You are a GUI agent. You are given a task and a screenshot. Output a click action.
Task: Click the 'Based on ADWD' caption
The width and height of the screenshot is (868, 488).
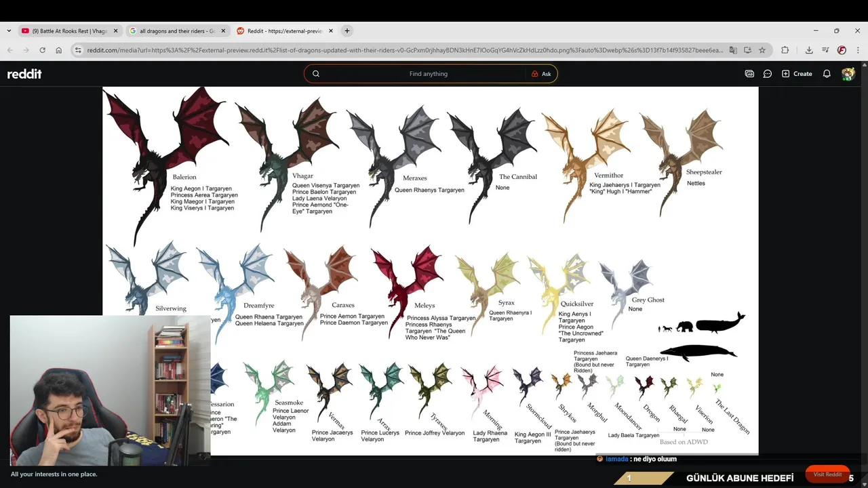[684, 442]
